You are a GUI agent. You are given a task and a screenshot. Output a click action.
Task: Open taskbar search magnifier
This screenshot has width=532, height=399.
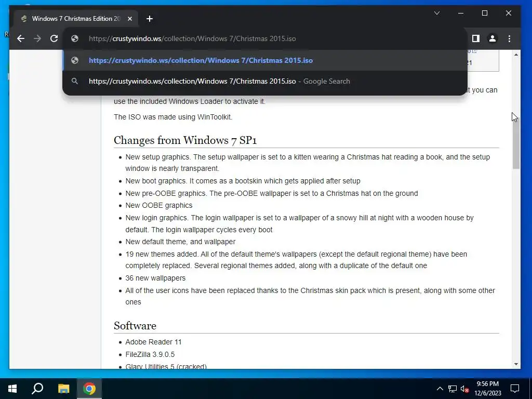(x=37, y=389)
